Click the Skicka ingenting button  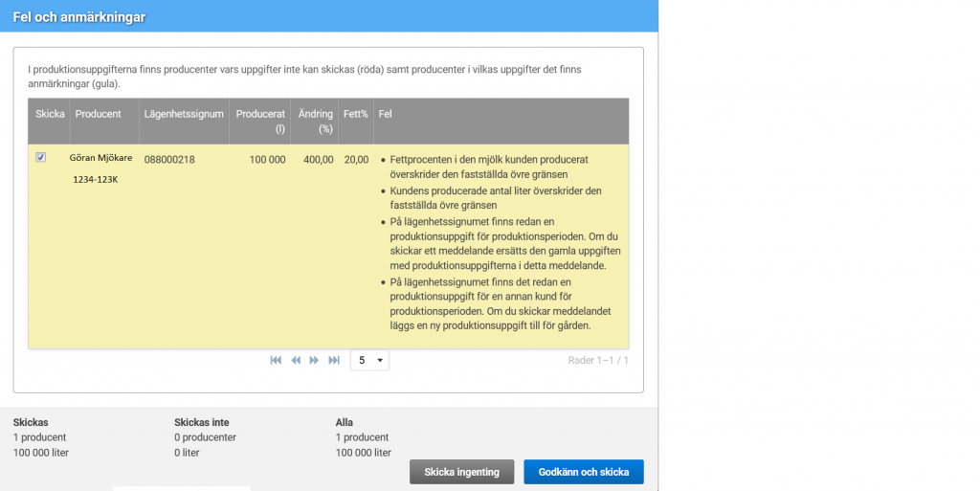coord(462,472)
